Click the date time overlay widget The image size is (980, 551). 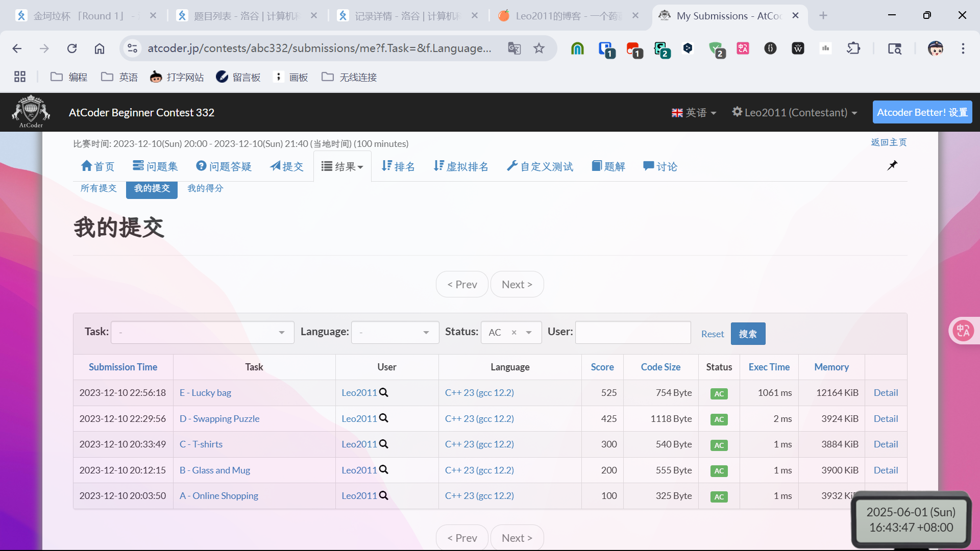tap(911, 519)
